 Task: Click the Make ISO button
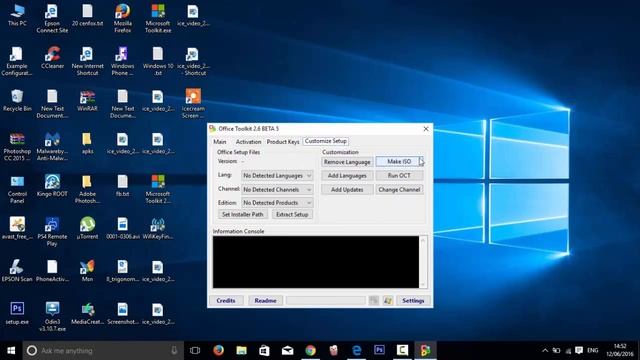click(x=399, y=162)
